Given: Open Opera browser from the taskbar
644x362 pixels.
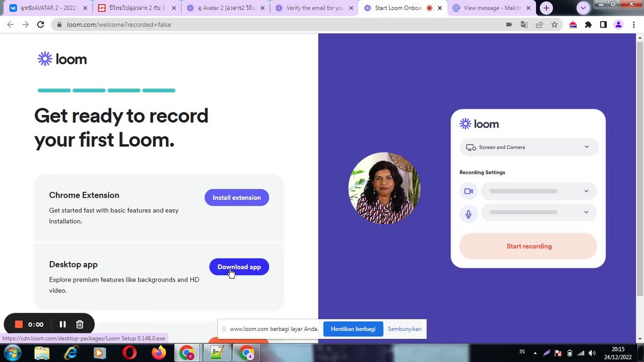Looking at the screenshot, I should coord(129,353).
